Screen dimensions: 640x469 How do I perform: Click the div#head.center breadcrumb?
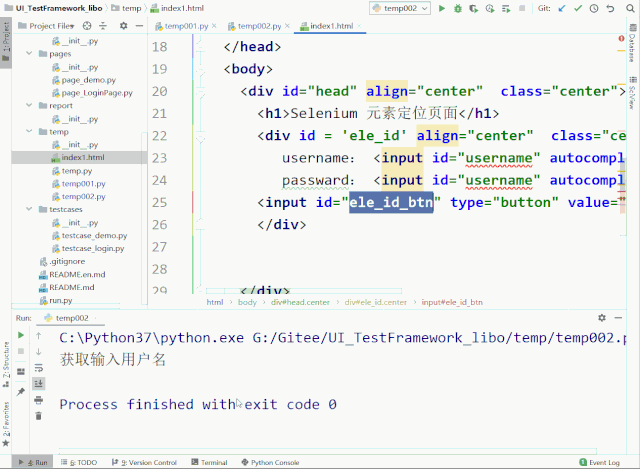click(301, 301)
